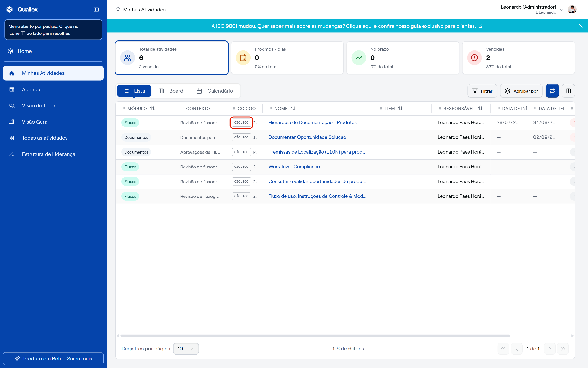Select the Total de atividades card
This screenshot has width=588, height=368.
pyautogui.click(x=171, y=58)
